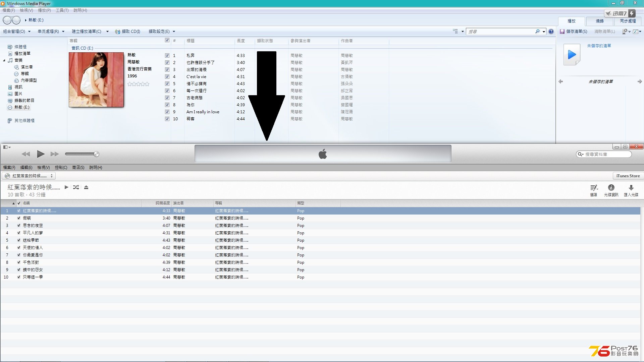Switch to the 燒錄 burn tab

pos(600,21)
